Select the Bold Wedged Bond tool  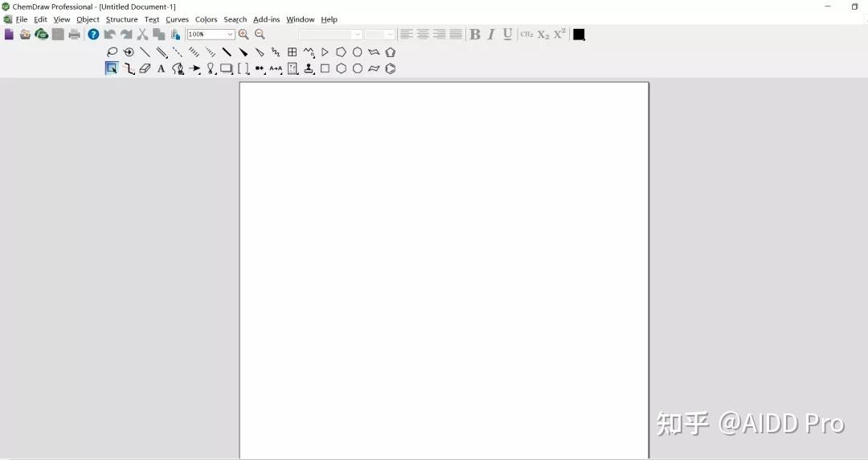243,52
